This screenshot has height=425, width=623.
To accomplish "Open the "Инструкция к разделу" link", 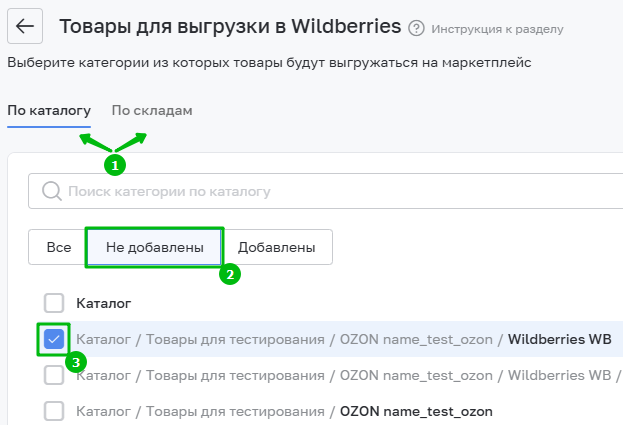I will (497, 29).
